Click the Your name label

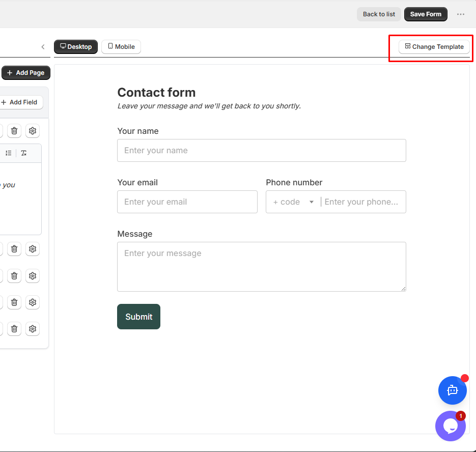coord(138,131)
